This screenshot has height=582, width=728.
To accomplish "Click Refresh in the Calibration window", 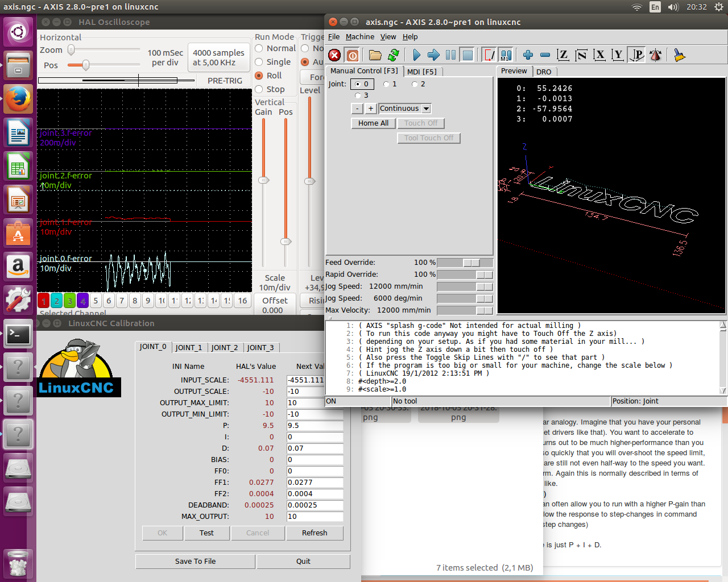I will [x=315, y=533].
